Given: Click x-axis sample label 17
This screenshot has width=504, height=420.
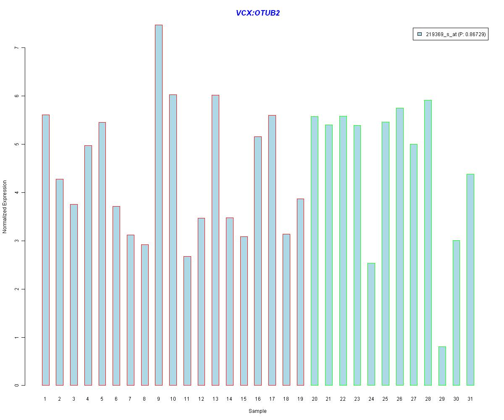Looking at the screenshot, I should coord(272,399).
